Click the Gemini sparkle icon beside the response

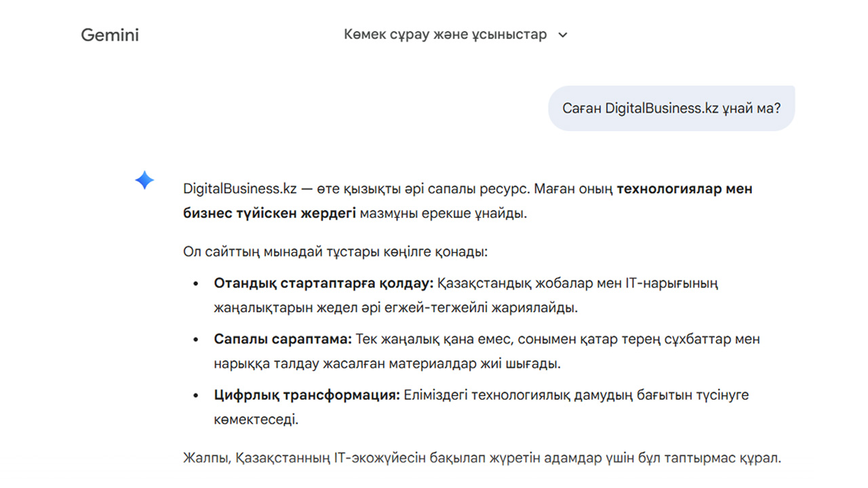[144, 180]
